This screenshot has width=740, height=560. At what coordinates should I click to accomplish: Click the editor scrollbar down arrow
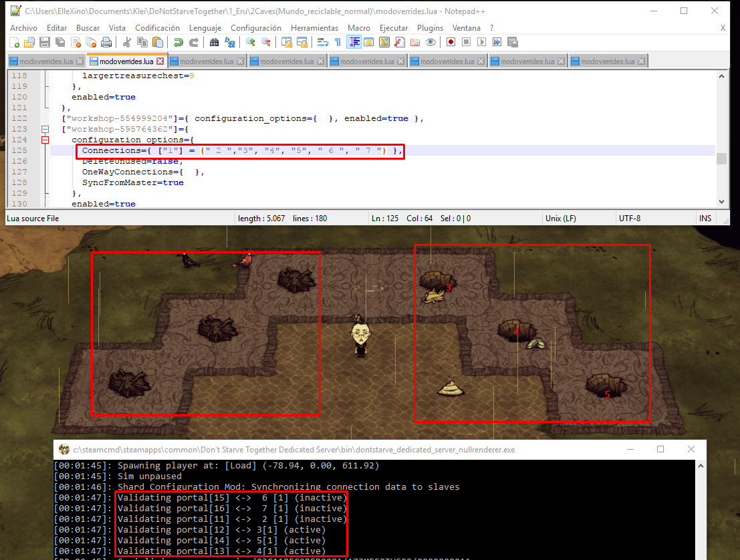tap(722, 202)
